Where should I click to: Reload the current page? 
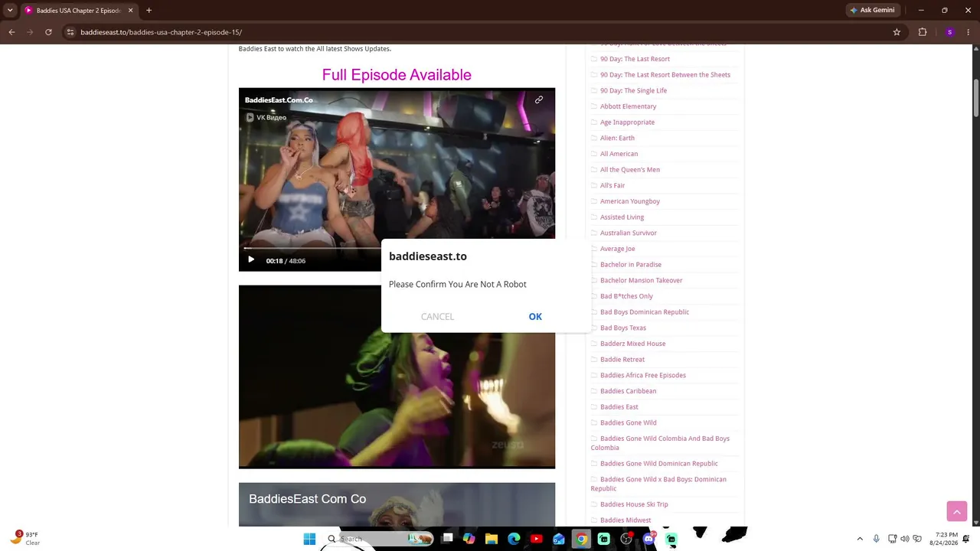click(x=48, y=32)
